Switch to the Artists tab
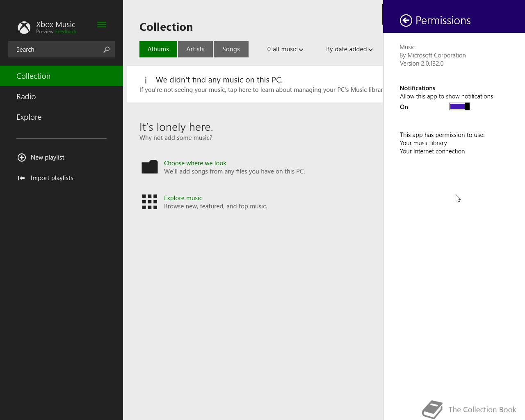Viewport: 525px width, 420px height. pos(195,49)
